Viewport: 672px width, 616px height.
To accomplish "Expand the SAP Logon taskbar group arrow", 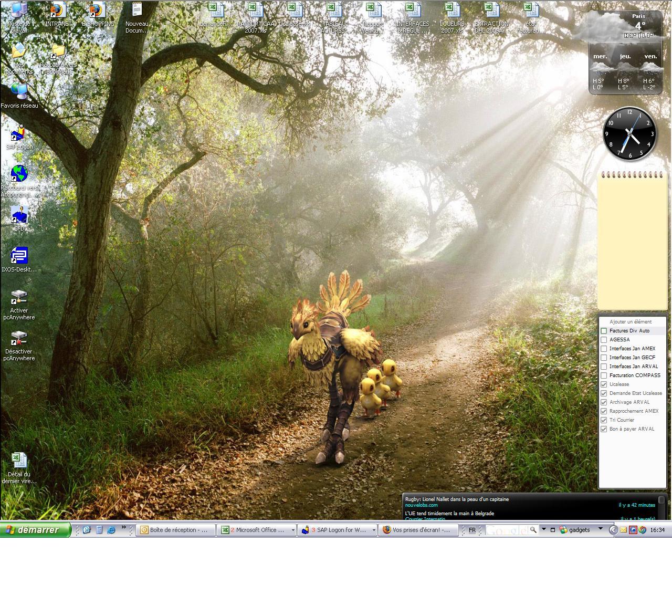I will coord(374,530).
